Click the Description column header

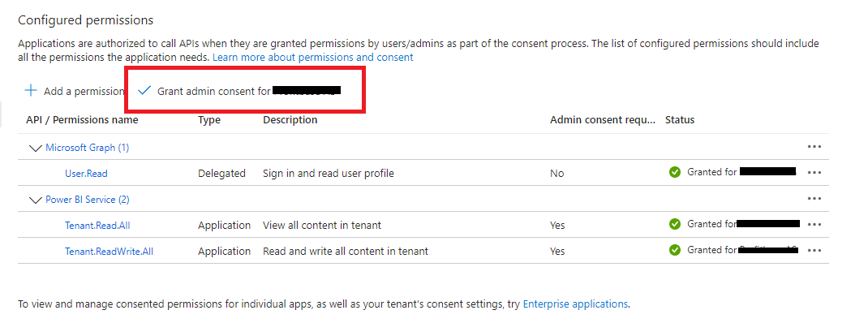tap(290, 119)
